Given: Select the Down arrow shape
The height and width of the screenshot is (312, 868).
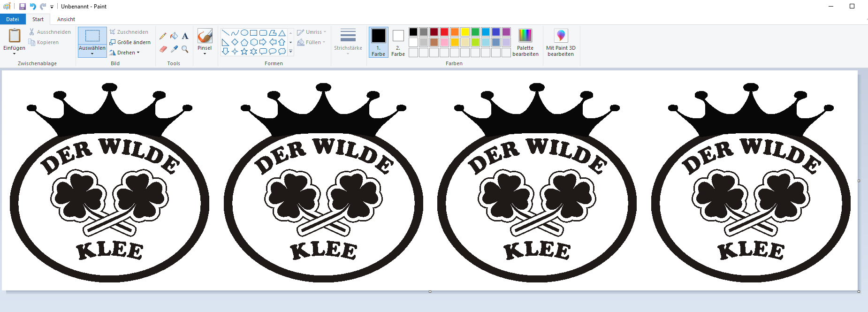Looking at the screenshot, I should (x=226, y=52).
